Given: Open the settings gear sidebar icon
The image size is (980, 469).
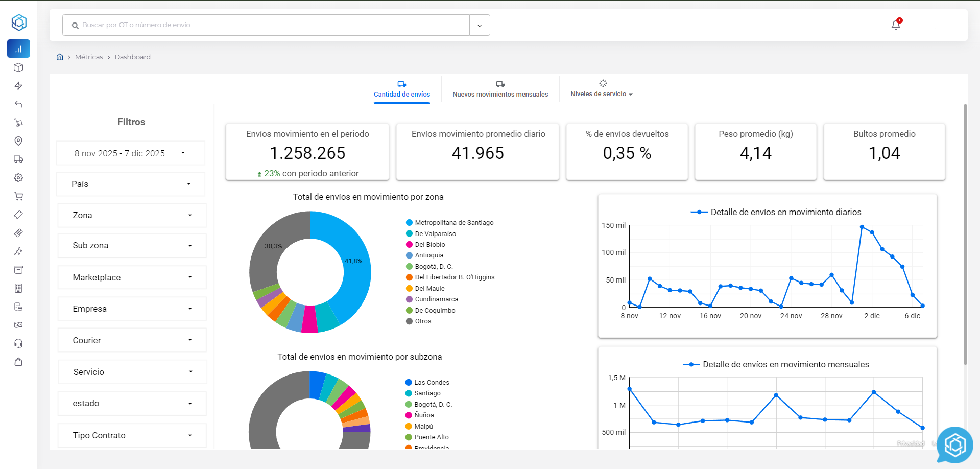Looking at the screenshot, I should (x=18, y=178).
